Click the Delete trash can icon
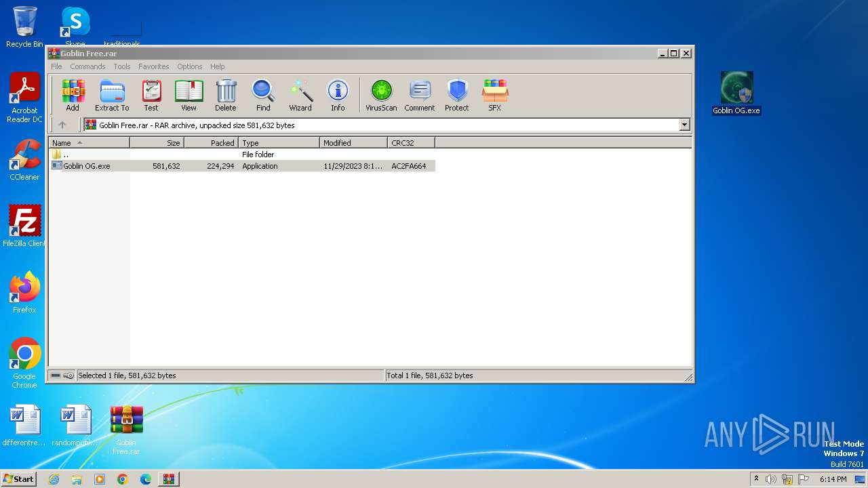This screenshot has width=868, height=488. [x=226, y=95]
